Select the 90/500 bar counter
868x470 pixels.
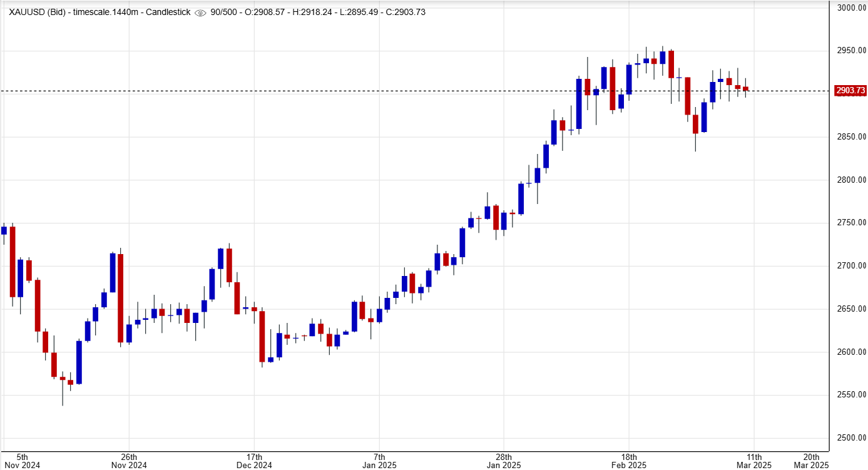point(225,11)
